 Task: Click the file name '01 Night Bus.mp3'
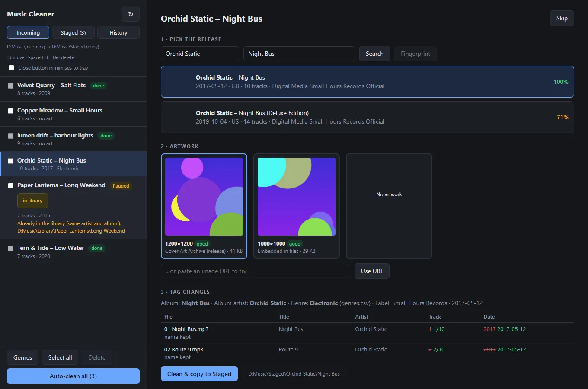(x=186, y=329)
